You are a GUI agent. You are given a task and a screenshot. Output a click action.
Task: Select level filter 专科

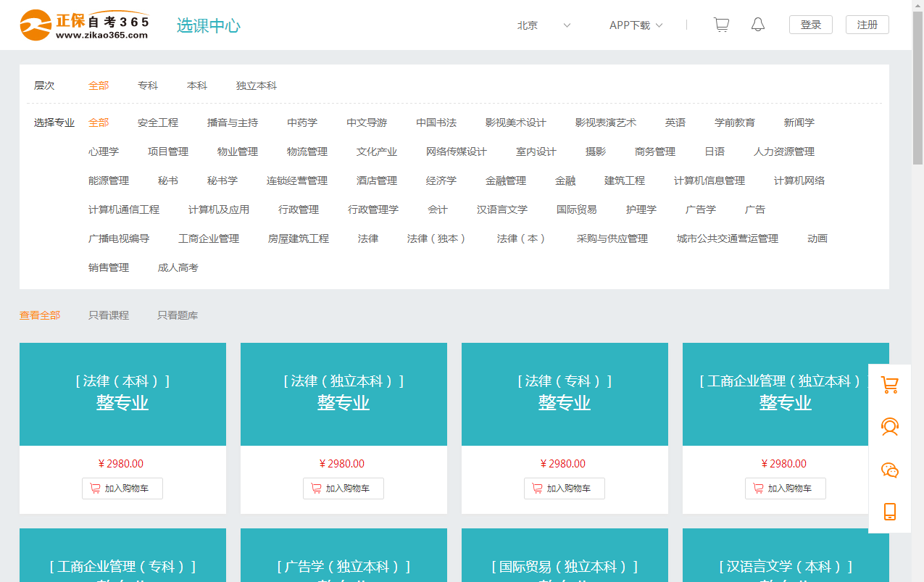point(148,86)
